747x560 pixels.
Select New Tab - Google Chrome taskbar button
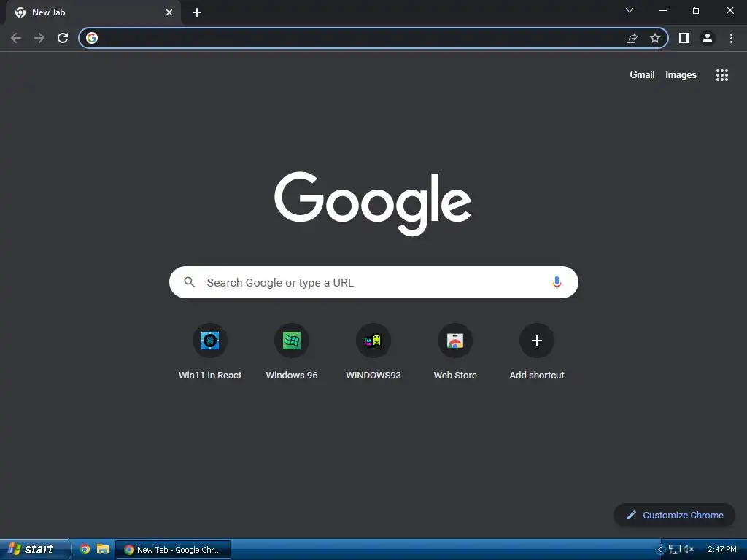[173, 550]
